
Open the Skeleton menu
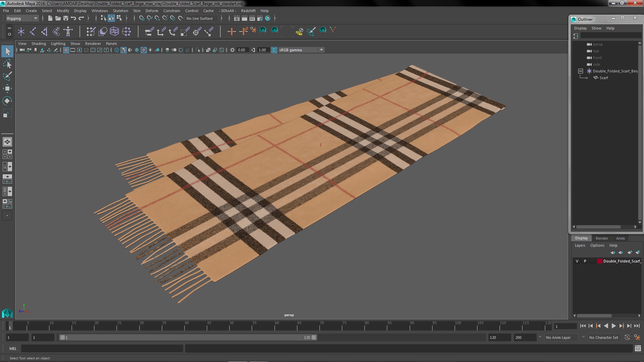point(120,11)
